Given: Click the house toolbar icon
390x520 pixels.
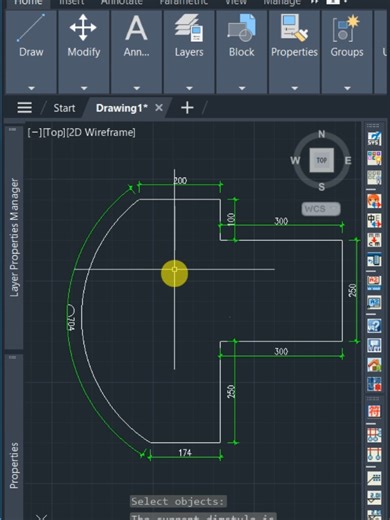Looking at the screenshot, I should tap(374, 365).
